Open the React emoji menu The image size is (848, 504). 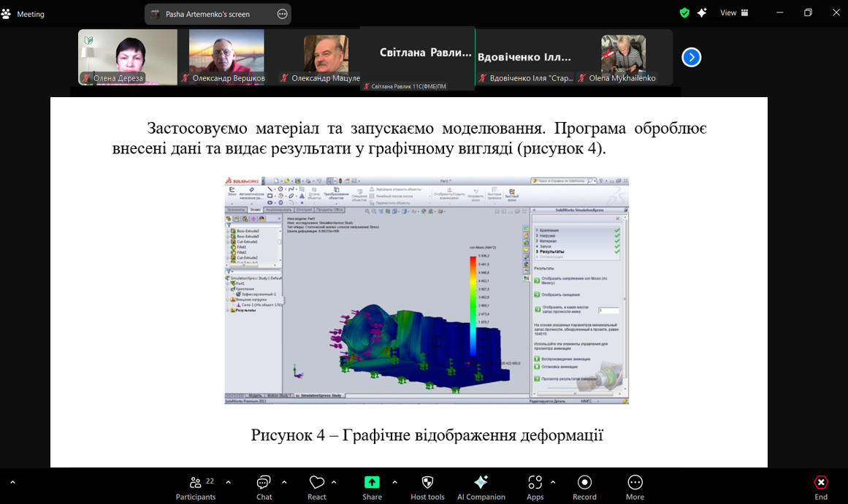[316, 487]
